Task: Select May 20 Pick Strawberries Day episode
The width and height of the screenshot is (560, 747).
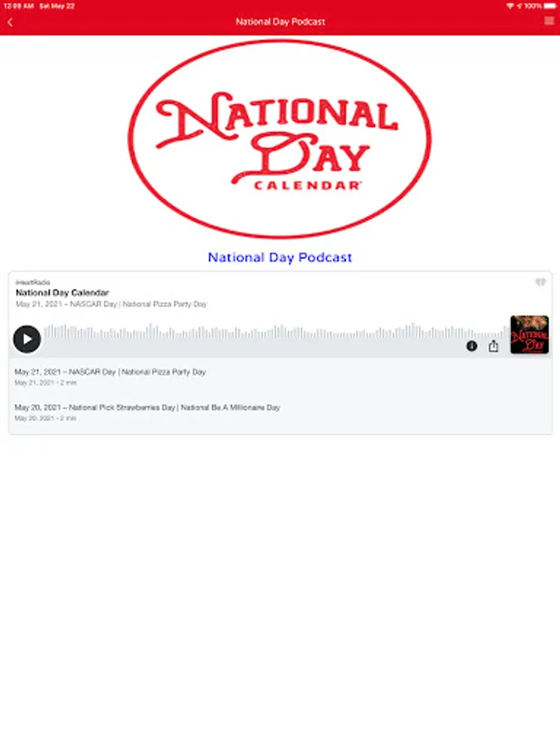Action: (280, 412)
